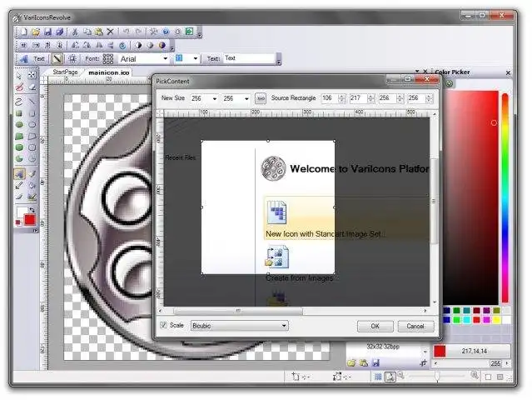Screen dimensions: 532x400
Task: Click the gold and purple hue sphere icon
Action: 162,45
